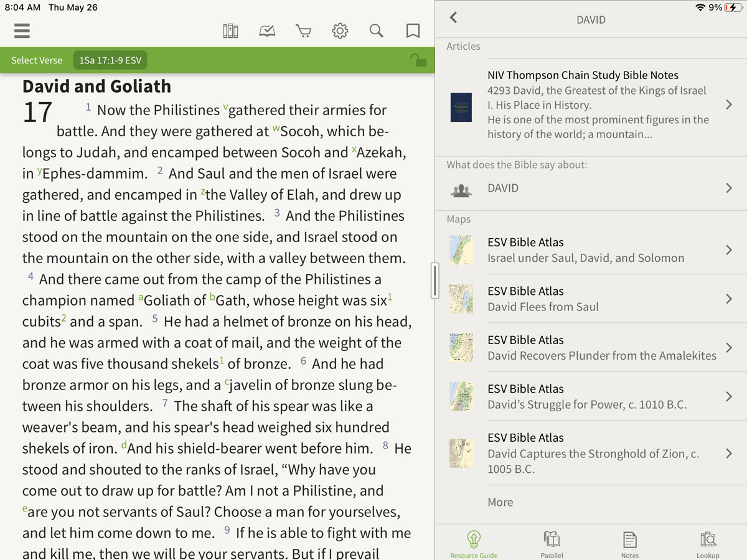Open settings gear icon
This screenshot has height=560, width=747.
[340, 30]
